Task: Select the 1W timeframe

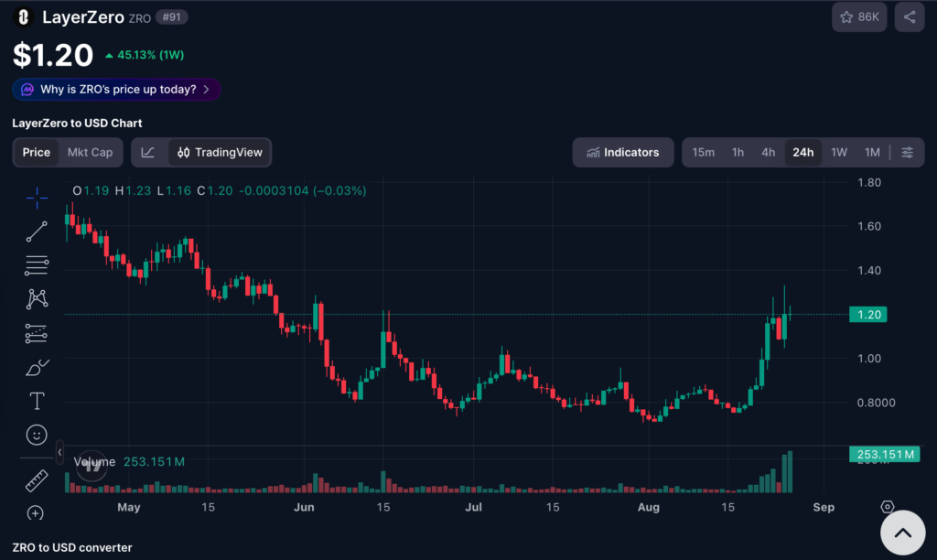Action: (839, 153)
